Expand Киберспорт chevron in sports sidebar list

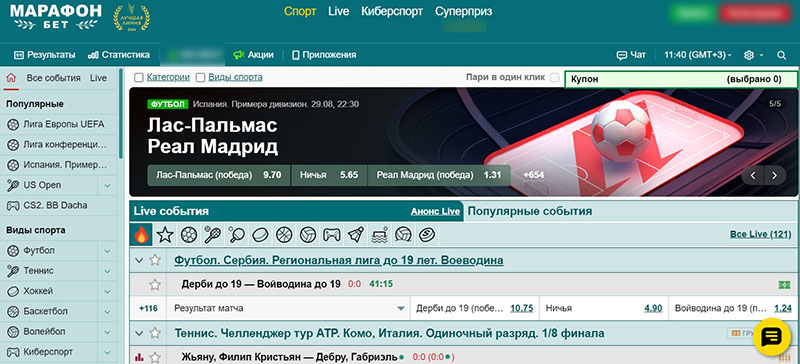tap(107, 352)
